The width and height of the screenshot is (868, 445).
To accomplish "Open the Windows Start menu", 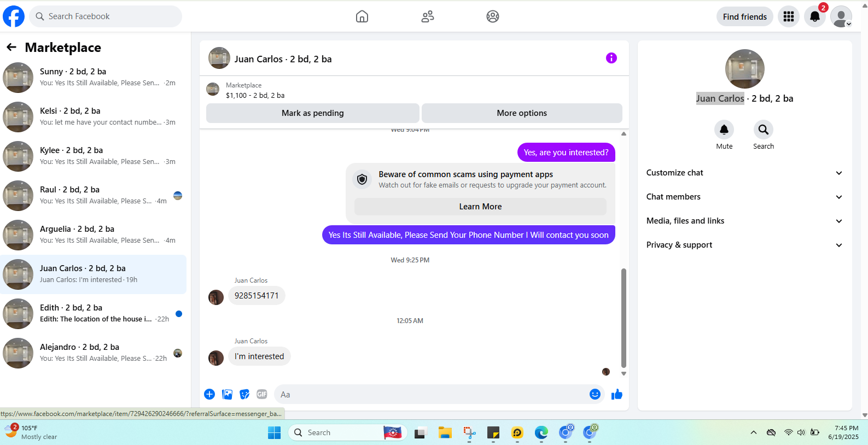I will (274, 432).
